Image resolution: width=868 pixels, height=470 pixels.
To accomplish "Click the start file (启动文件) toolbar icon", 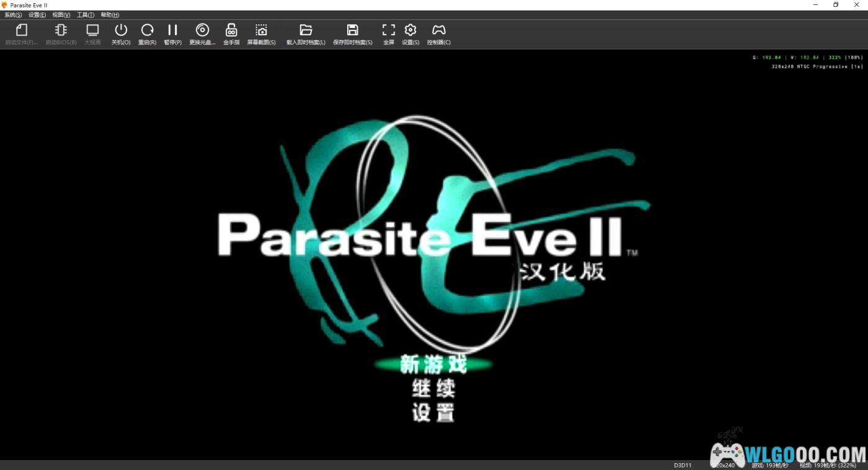I will pyautogui.click(x=22, y=30).
